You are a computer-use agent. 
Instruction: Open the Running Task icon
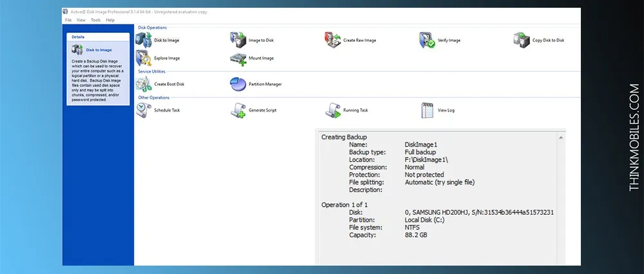pyautogui.click(x=333, y=110)
